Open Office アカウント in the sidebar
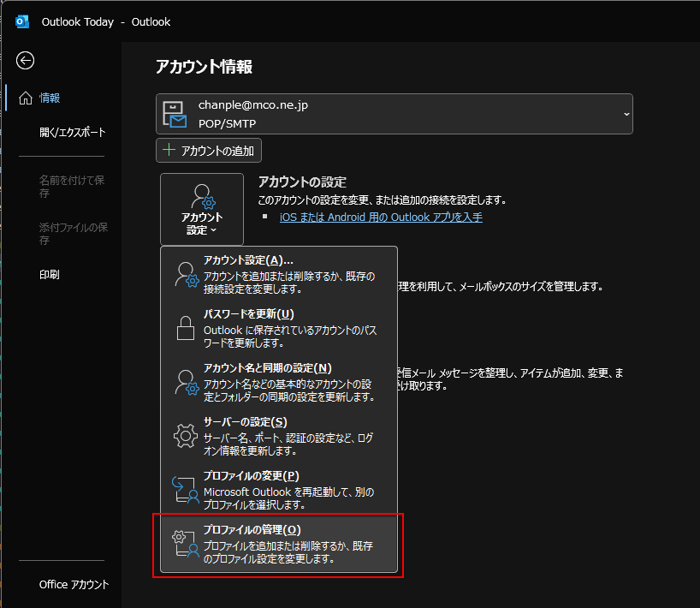Image resolution: width=700 pixels, height=608 pixels. click(74, 584)
